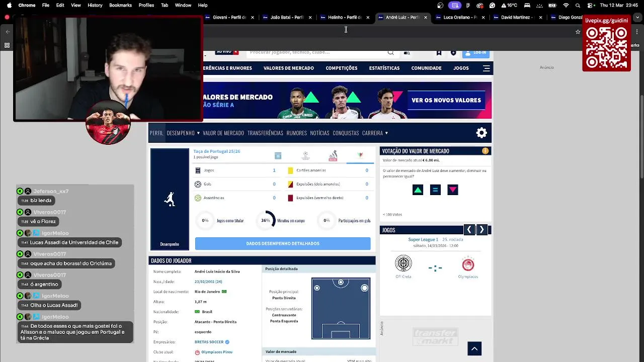Switch to the Giovani profile tab
Image resolution: width=644 pixels, height=362 pixels.
229,17
